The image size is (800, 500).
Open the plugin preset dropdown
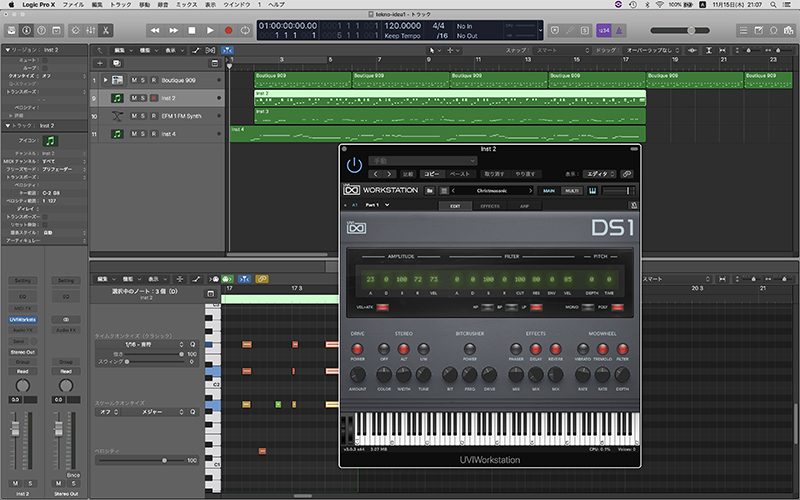423,161
